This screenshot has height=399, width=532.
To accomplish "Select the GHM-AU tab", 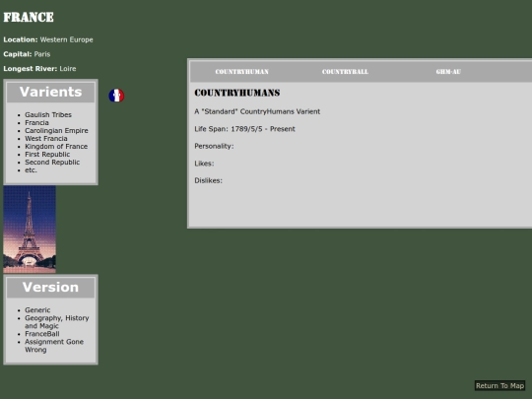I will [448, 72].
